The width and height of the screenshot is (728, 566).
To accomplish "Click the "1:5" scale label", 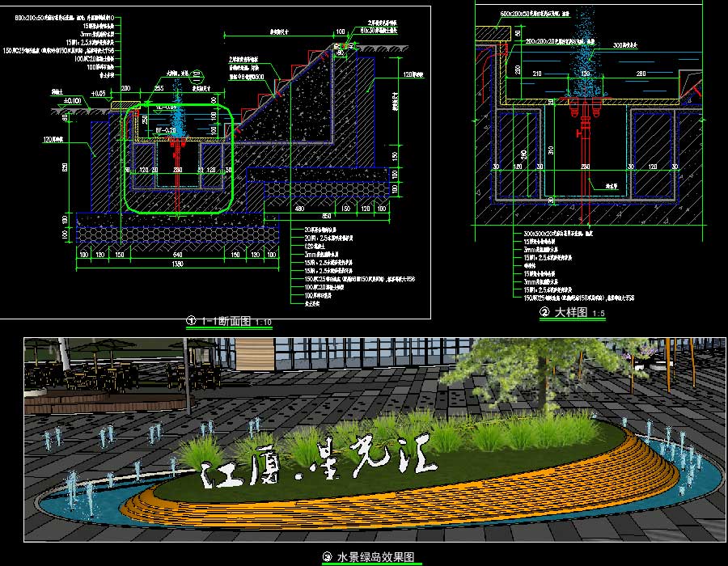I will coord(599,314).
